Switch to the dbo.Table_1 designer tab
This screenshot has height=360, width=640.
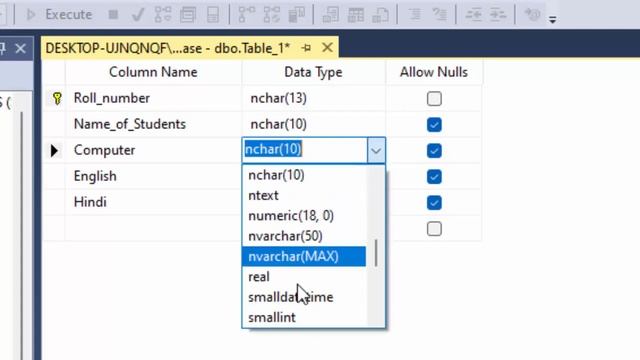[x=167, y=48]
